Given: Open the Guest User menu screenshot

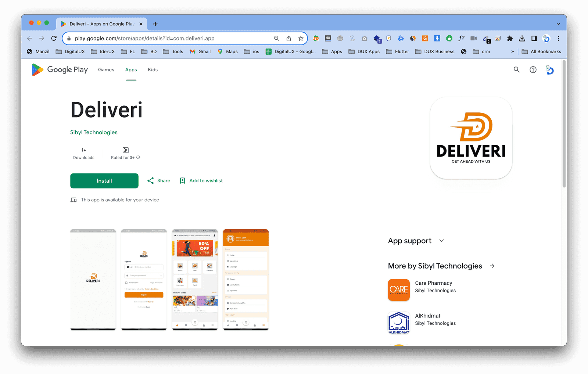Looking at the screenshot, I should click(246, 280).
